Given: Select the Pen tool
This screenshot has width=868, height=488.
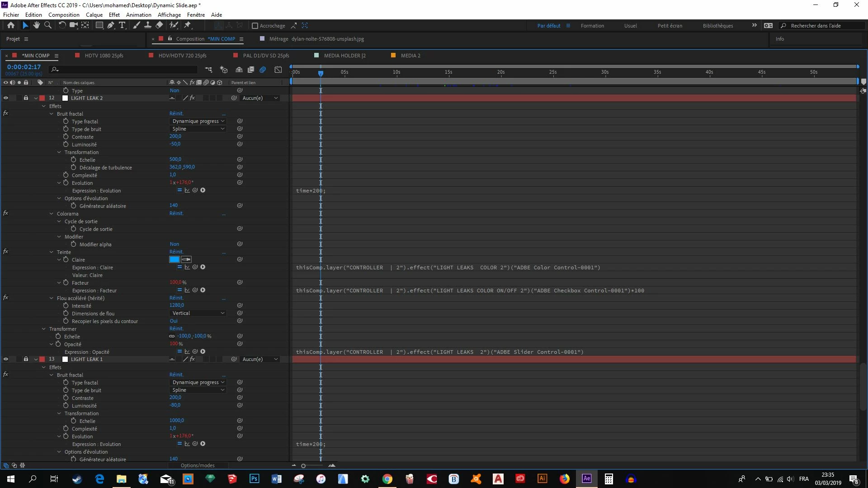Looking at the screenshot, I should (111, 25).
